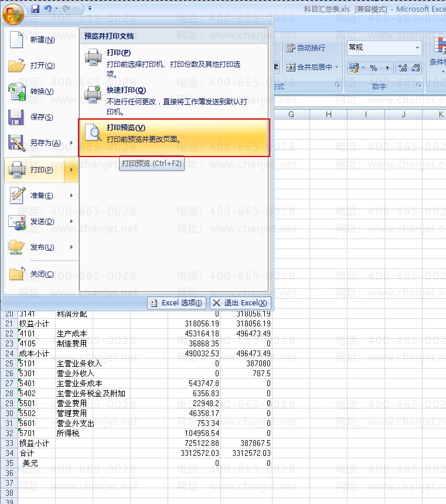Image resolution: width=446 pixels, height=504 pixels.
Task: Select column H header
Action: tap(329, 114)
